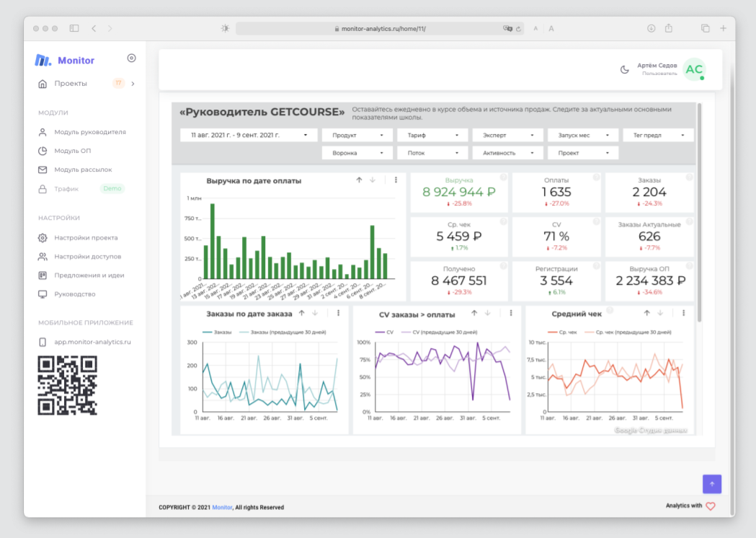
Task: Open the Тариф filter dropdown
Action: click(432, 135)
